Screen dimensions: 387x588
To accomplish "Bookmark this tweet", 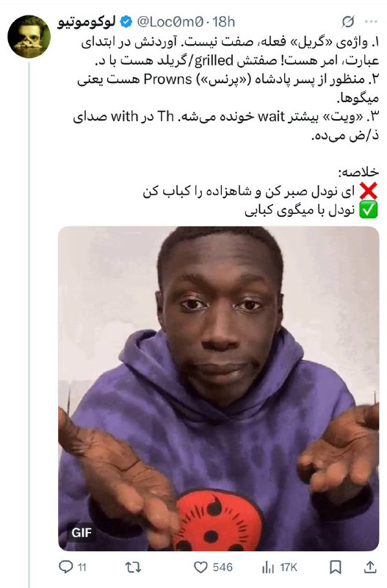I will click(x=336, y=567).
